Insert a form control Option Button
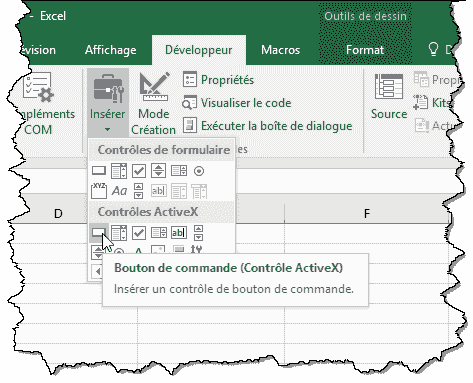Screen dimensions: 473x383 (x=199, y=171)
